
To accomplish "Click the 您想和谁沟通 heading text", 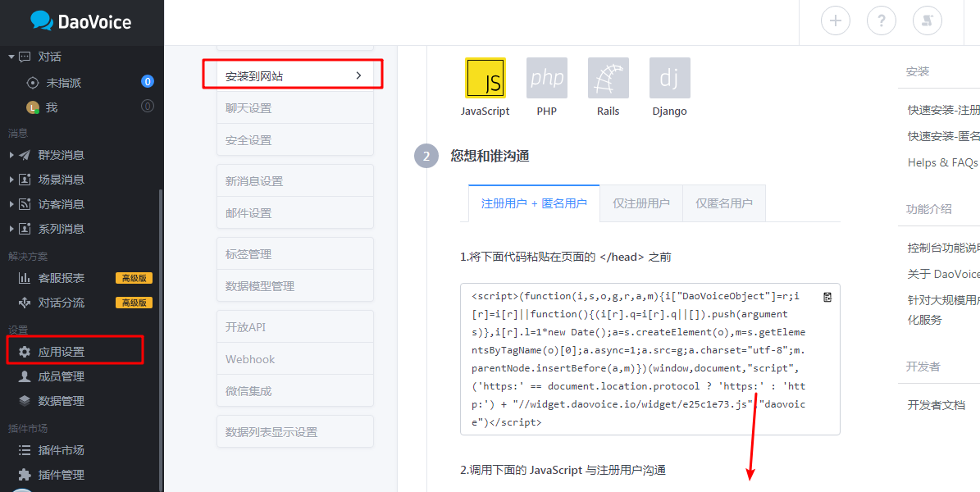I will pyautogui.click(x=490, y=157).
